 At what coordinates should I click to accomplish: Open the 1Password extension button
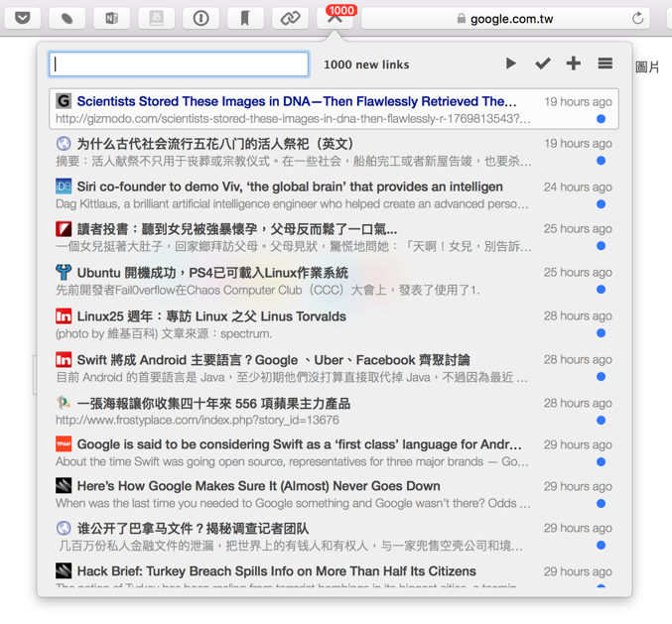pyautogui.click(x=201, y=18)
